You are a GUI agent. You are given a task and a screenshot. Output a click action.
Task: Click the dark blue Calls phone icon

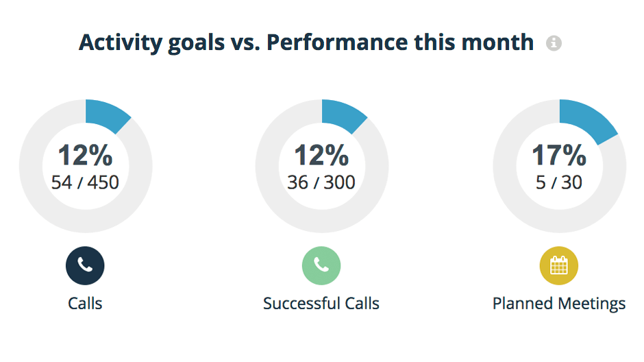pyautogui.click(x=85, y=265)
